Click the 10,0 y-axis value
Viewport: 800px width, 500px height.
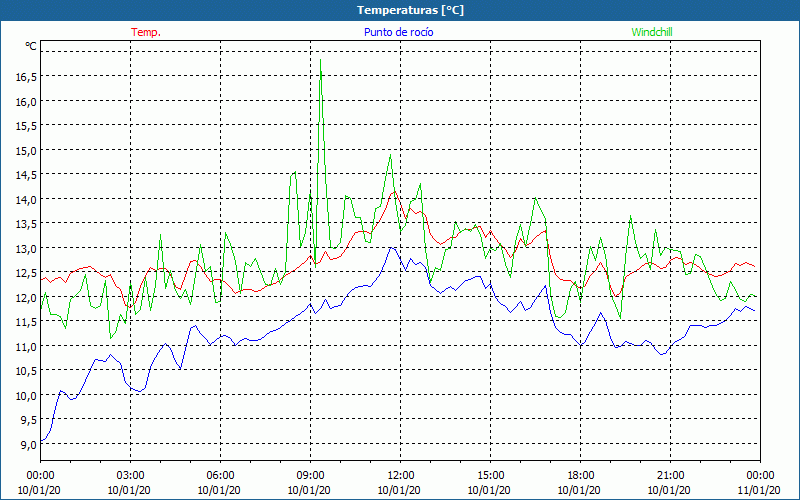tap(27, 395)
